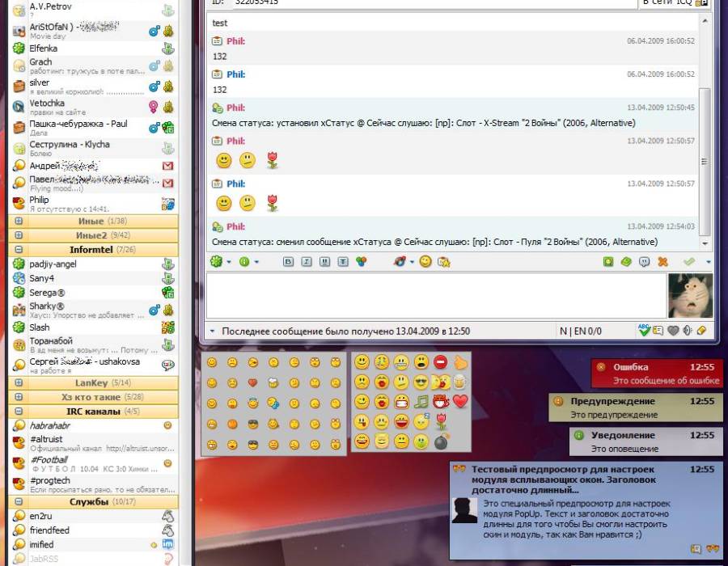728x566 pixels.
Task: Insert the bomb emoticon
Action: [x=441, y=442]
